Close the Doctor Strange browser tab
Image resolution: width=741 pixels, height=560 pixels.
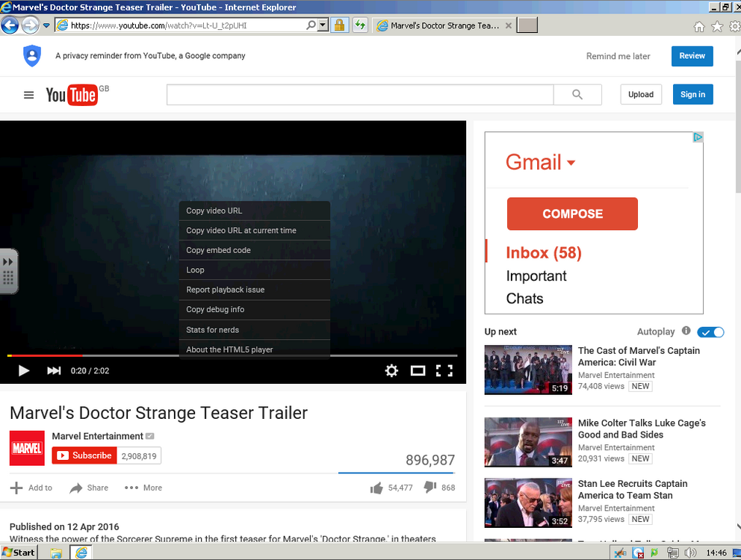[509, 25]
